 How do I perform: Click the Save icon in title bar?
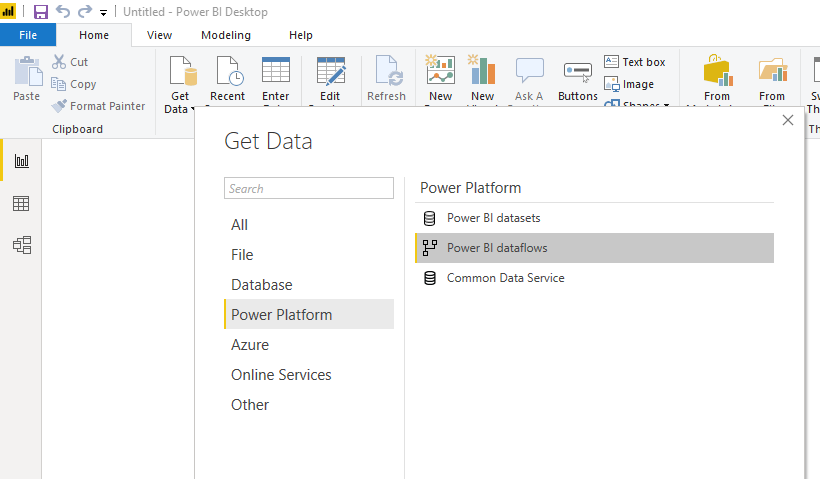[41, 12]
